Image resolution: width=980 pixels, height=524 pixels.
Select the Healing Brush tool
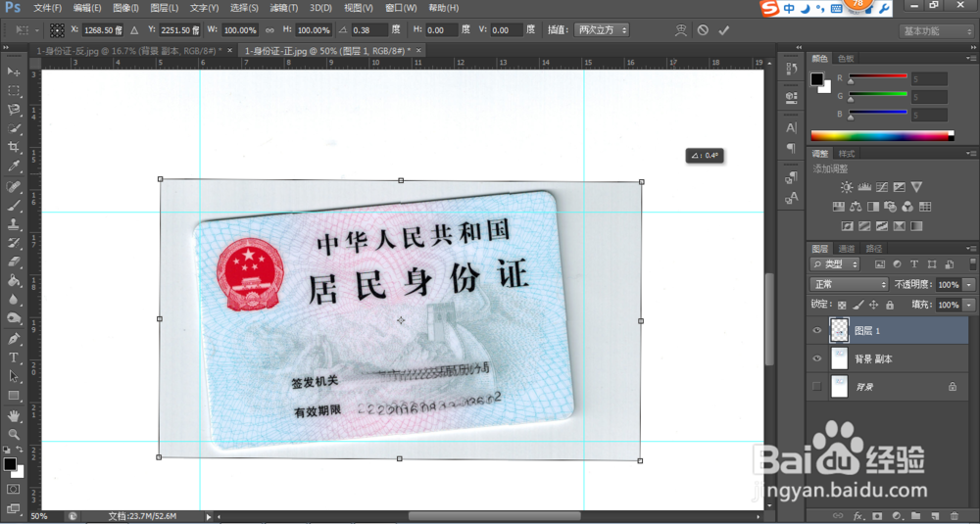14,186
